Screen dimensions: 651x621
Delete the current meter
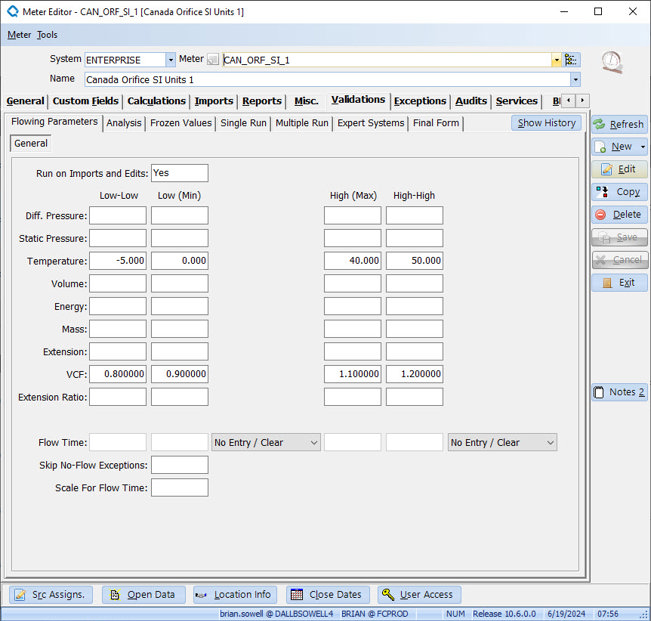pos(619,214)
